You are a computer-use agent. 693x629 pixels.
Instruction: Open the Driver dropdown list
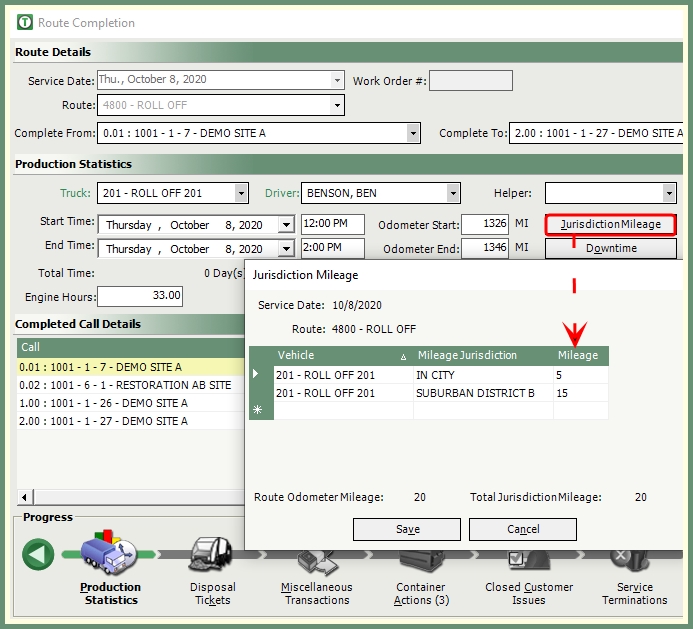[453, 193]
